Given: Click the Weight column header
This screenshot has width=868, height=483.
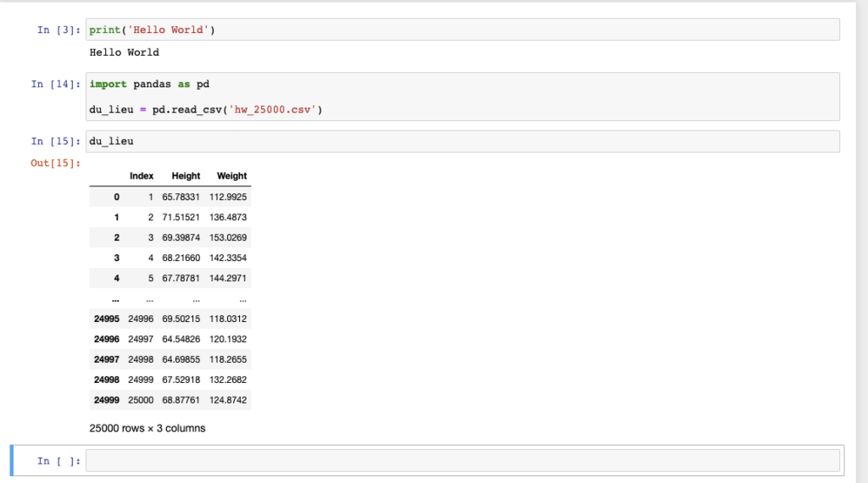Looking at the screenshot, I should click(x=231, y=176).
